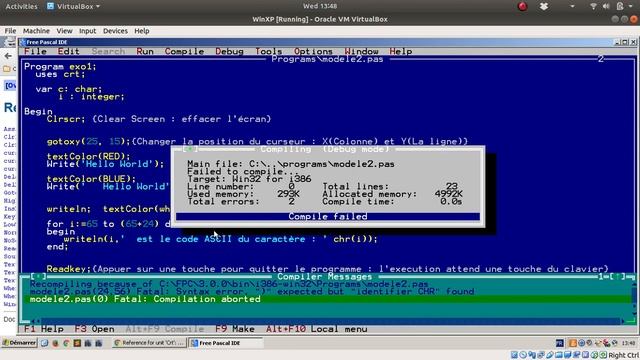The image size is (640, 360).
Task: Click the orange tray icon beside FR
Action: tap(573, 343)
